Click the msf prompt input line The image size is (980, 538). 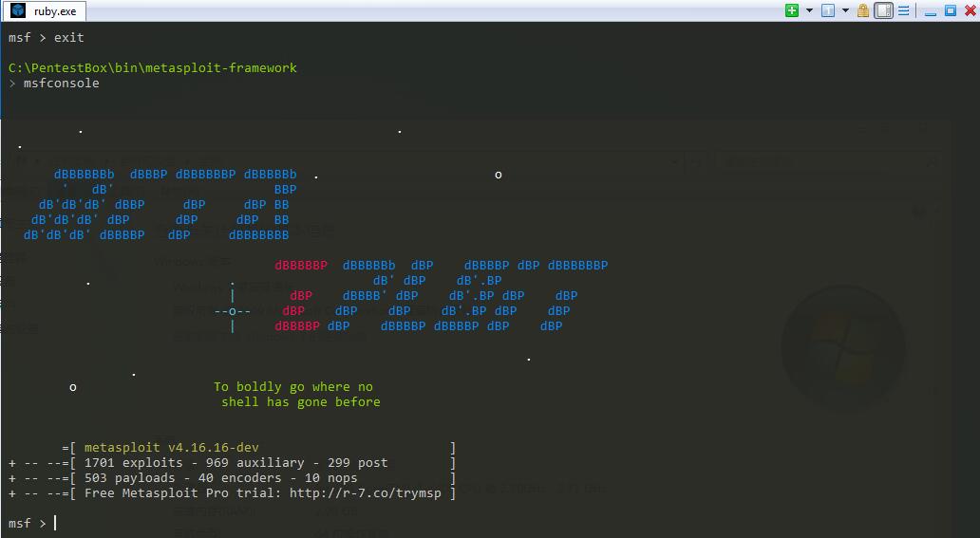click(x=490, y=523)
